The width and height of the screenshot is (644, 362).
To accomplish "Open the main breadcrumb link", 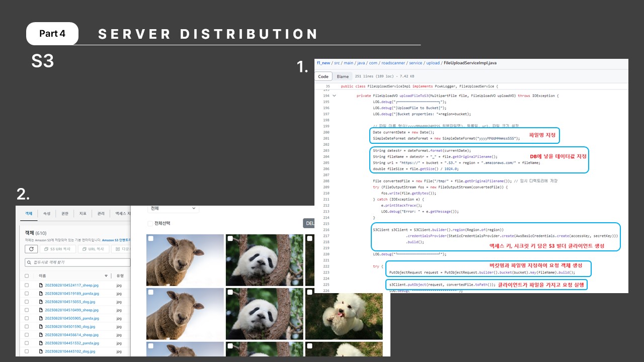I will click(349, 63).
